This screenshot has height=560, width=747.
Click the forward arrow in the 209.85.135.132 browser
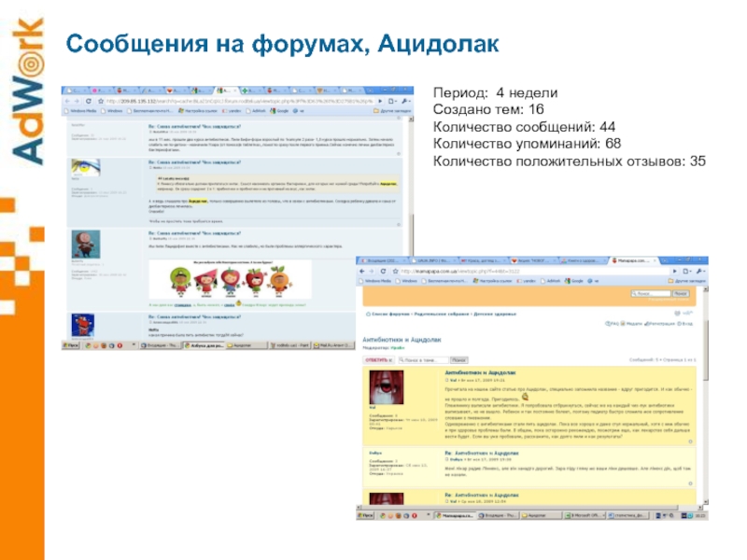tap(77, 101)
